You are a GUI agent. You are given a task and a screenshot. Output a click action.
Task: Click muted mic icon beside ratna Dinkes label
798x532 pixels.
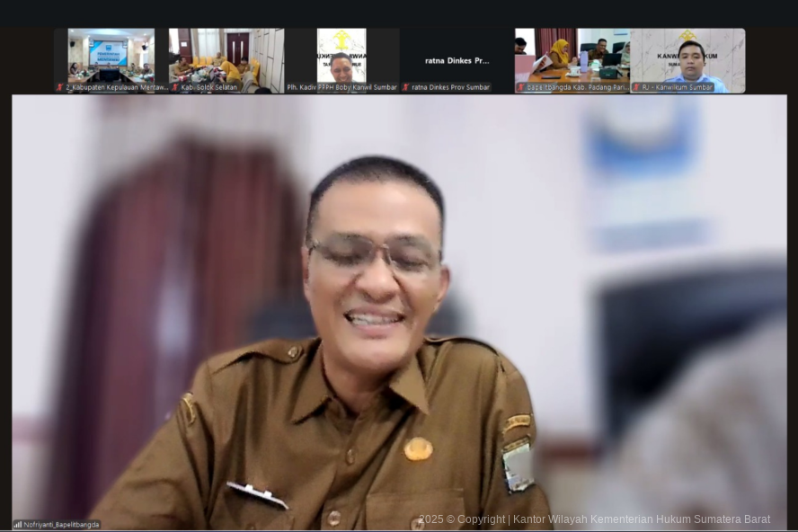(406, 88)
